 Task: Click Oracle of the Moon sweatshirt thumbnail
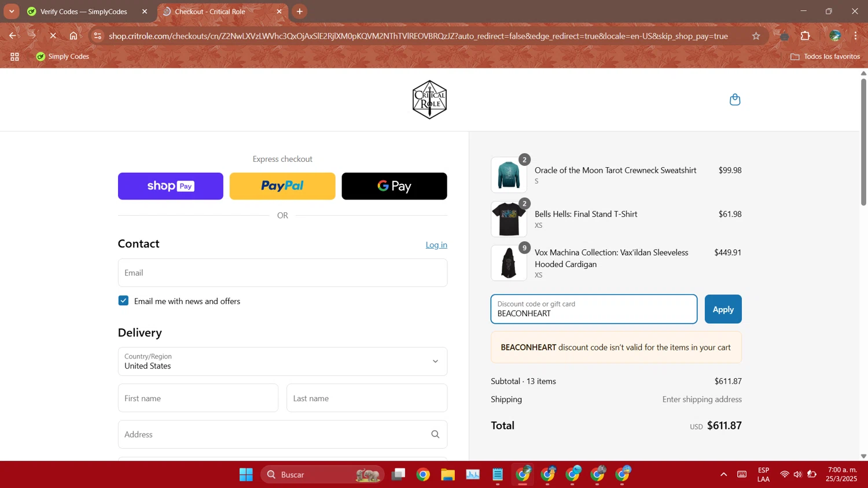point(509,175)
